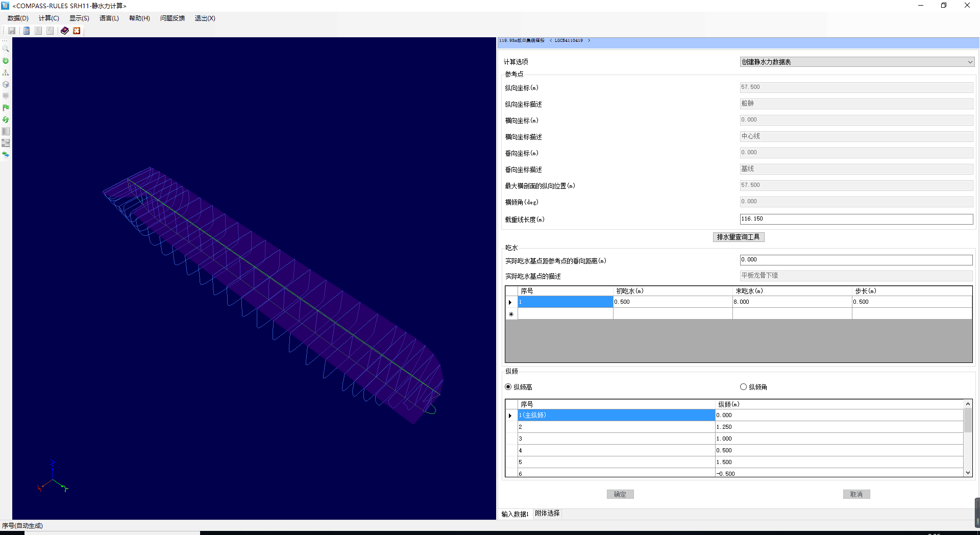Click the green circular reset-view icon
Screen dimensions: 980x535
(x=6, y=61)
